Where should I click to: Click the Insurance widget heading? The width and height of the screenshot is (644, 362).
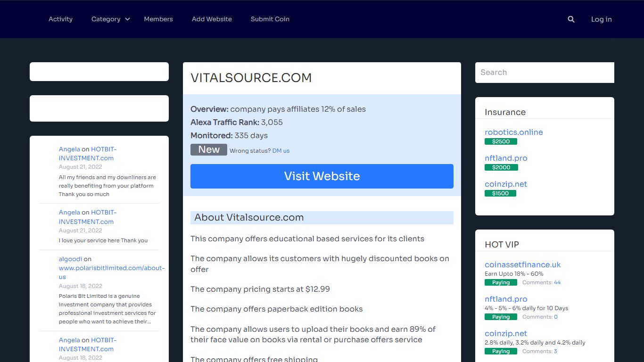[x=505, y=112]
